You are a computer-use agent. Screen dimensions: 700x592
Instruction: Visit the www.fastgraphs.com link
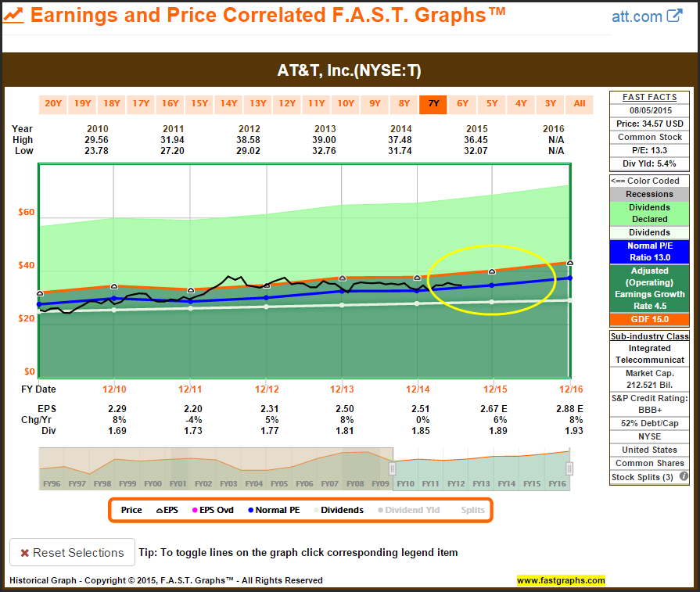(x=561, y=580)
